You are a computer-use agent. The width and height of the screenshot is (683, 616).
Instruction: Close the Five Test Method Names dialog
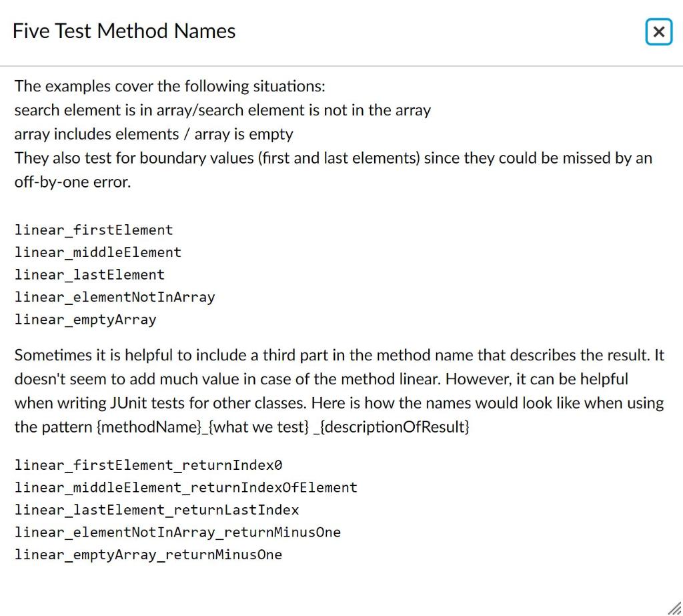point(658,31)
